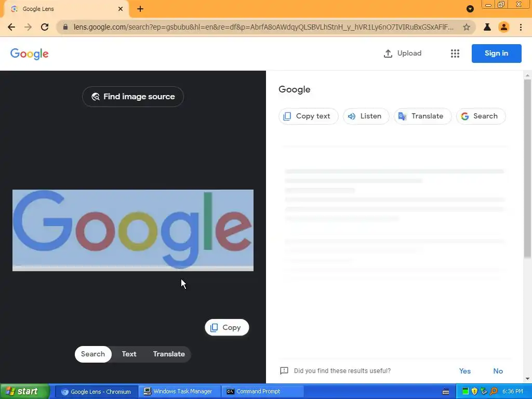Select Google Lens - Chromium taskbar item

point(96,392)
